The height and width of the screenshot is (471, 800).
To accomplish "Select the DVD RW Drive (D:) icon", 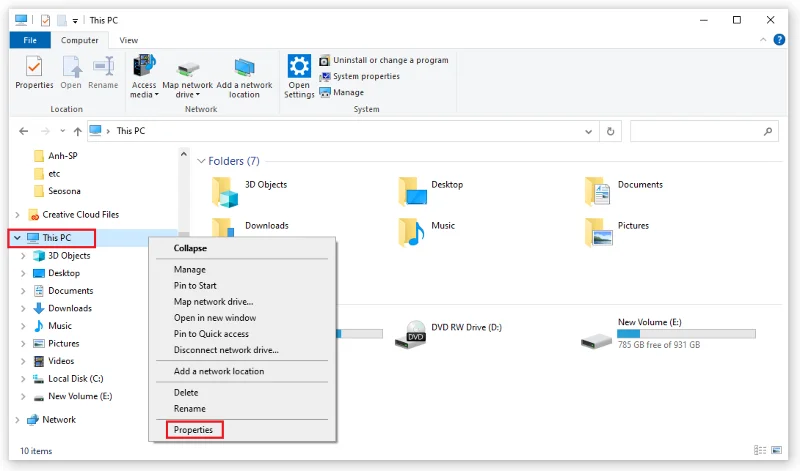I will pos(410,335).
